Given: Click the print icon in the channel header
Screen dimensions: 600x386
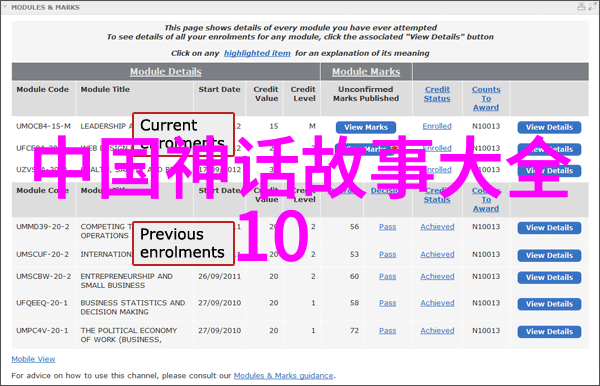Looking at the screenshot, I should pyautogui.click(x=581, y=7).
